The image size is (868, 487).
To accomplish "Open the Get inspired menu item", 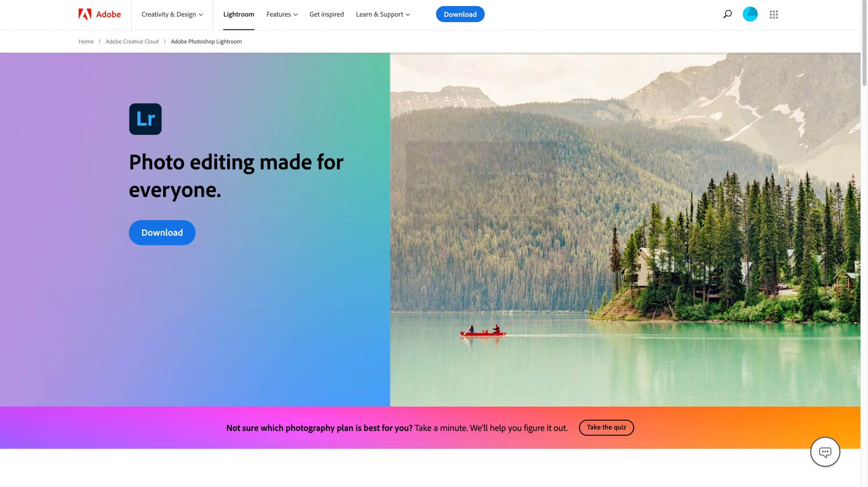I will pyautogui.click(x=326, y=14).
